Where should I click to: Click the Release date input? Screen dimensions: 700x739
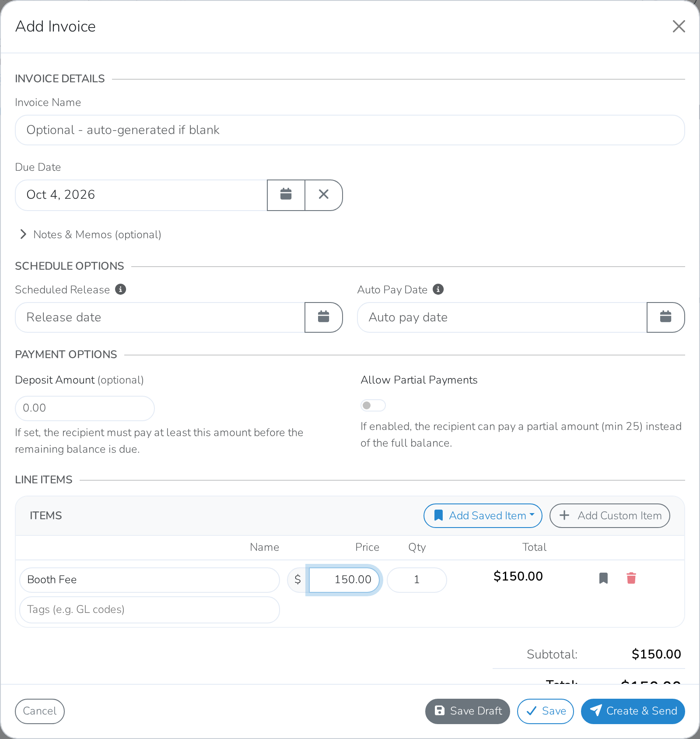[160, 317]
